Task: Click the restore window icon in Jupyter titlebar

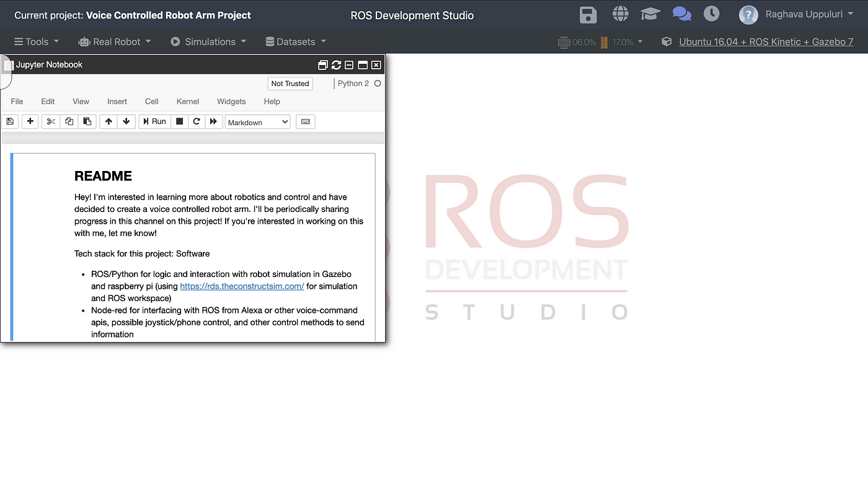Action: 323,65
